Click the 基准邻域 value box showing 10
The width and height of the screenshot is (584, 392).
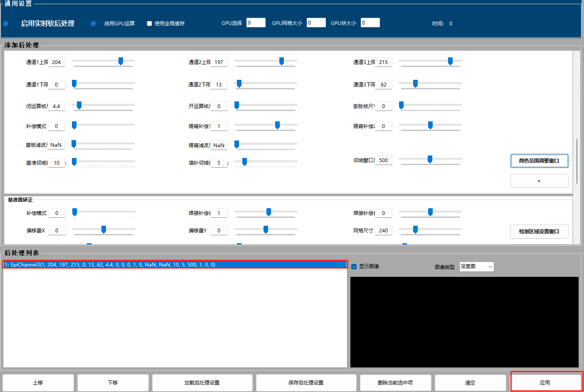[57, 163]
